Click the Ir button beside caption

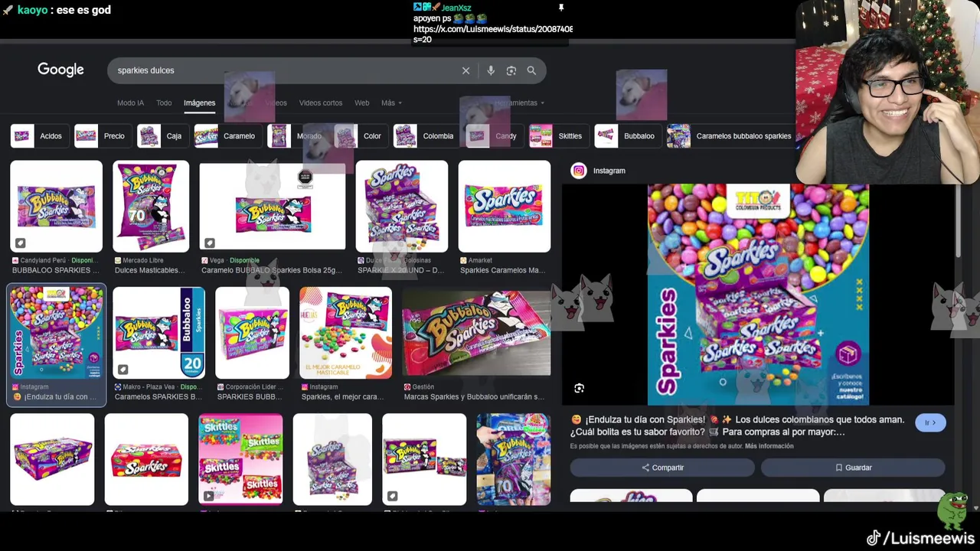pos(930,422)
